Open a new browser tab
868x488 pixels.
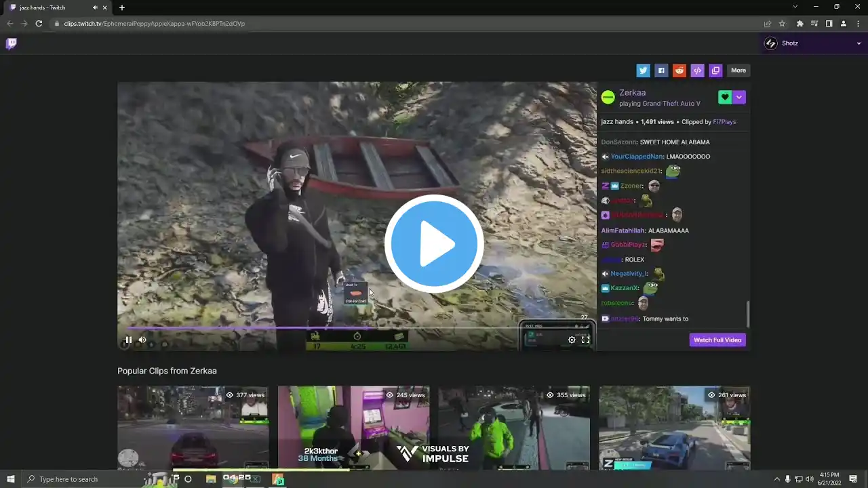(122, 7)
